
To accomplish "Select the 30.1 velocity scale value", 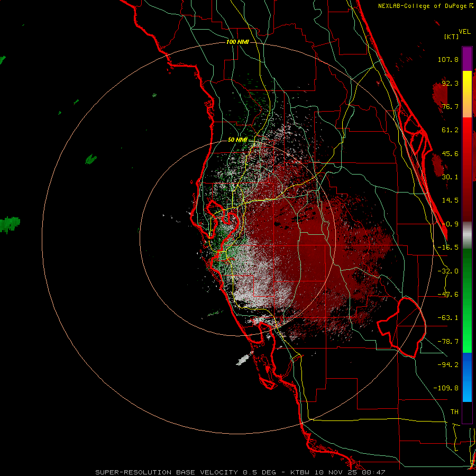I will coord(450,177).
